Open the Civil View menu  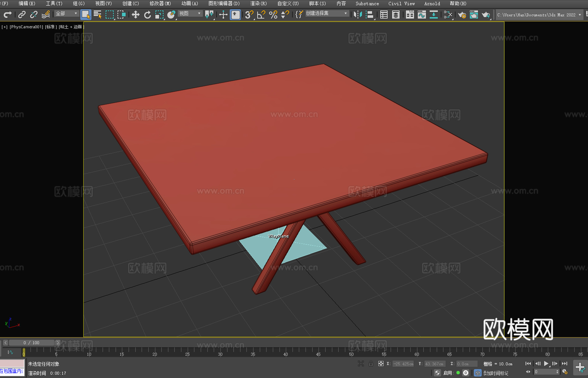point(402,3)
